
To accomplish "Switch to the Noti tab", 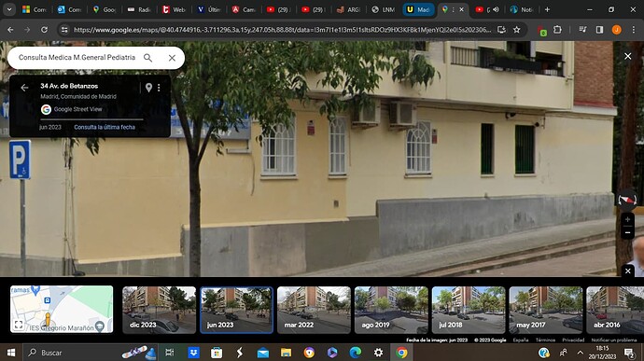I will click(x=522, y=9).
